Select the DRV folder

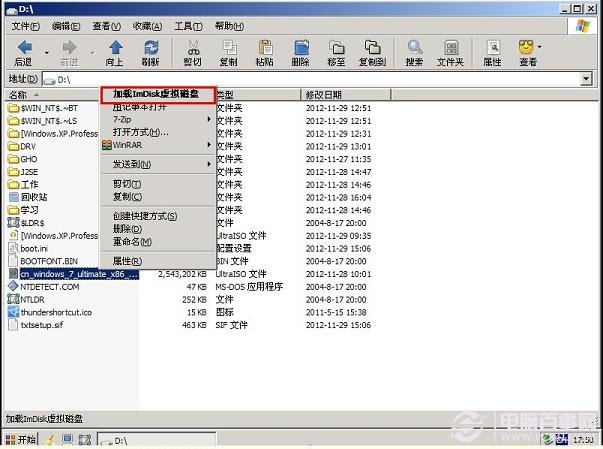pos(22,146)
